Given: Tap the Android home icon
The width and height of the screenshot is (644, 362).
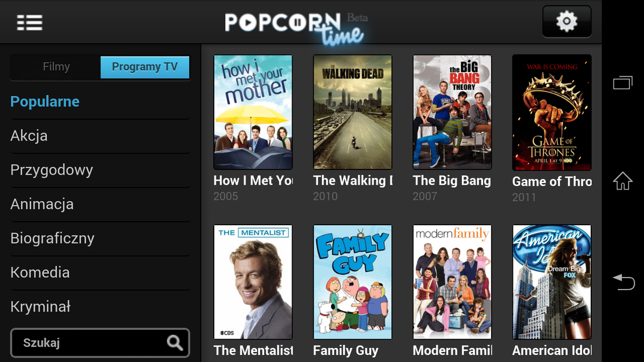Looking at the screenshot, I should [x=623, y=181].
